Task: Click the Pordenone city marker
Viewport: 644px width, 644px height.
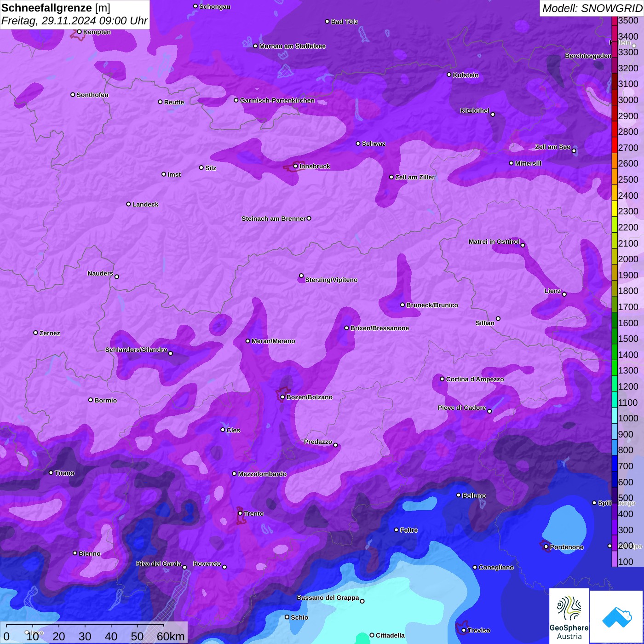Action: (x=546, y=547)
